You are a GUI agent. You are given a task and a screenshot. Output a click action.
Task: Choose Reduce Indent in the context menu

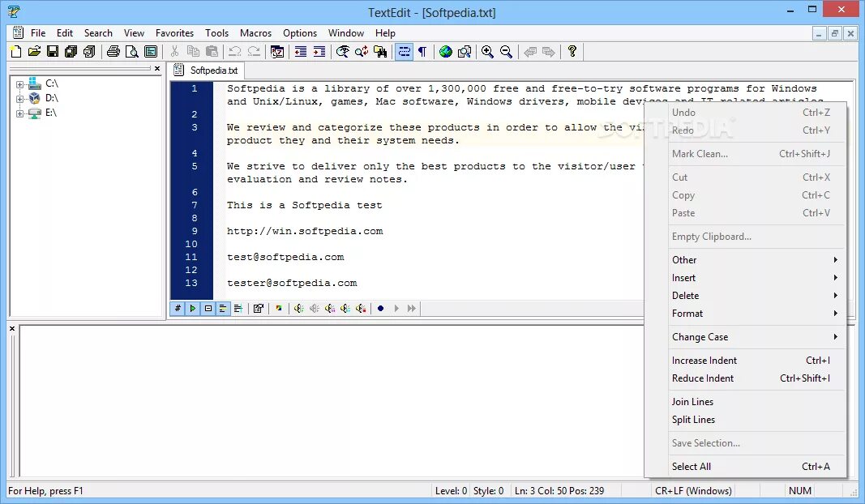756,378
